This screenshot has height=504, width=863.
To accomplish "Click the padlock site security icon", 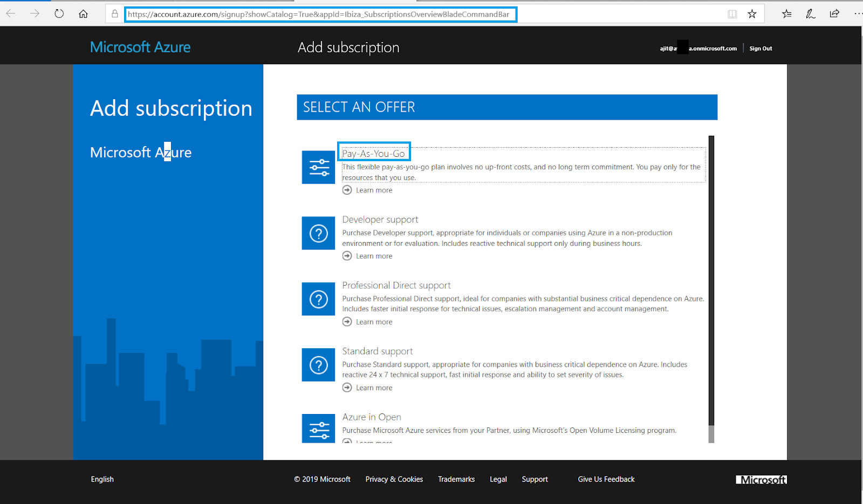I will click(115, 13).
